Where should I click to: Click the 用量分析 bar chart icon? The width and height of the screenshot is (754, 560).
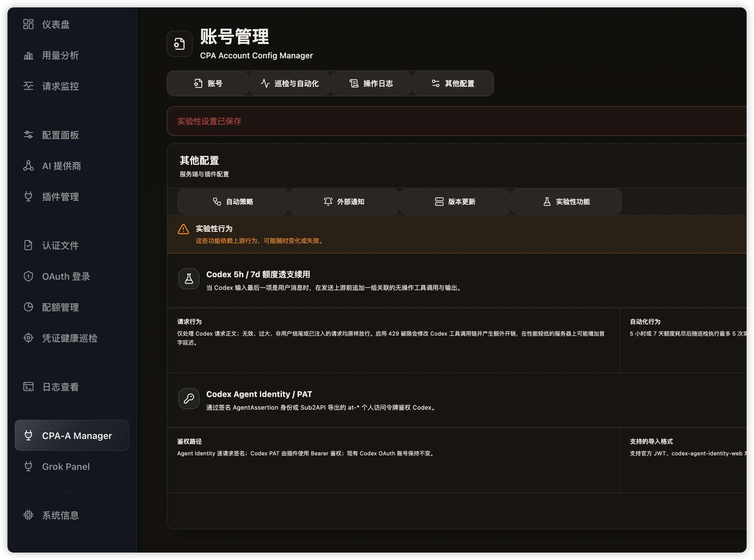pyautogui.click(x=28, y=55)
